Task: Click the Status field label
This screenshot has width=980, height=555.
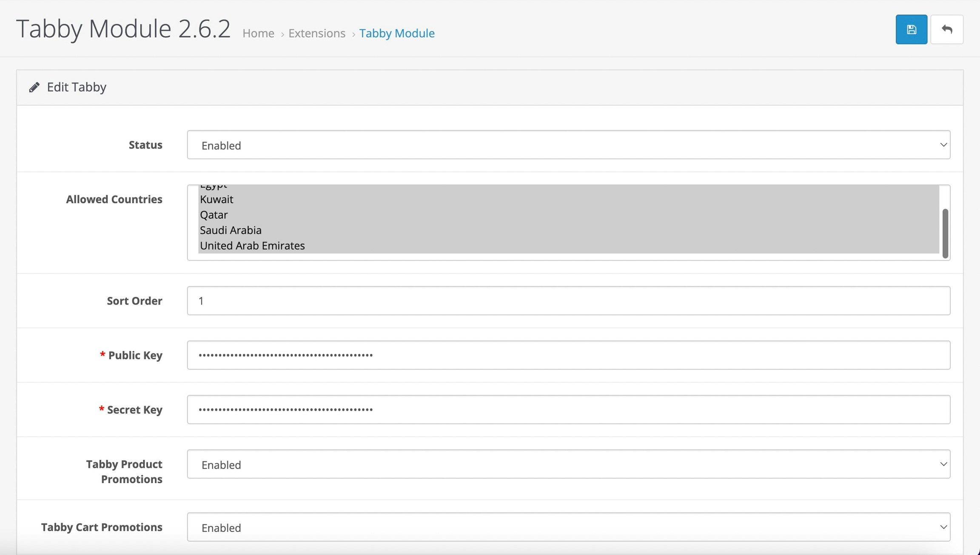Action: click(145, 145)
